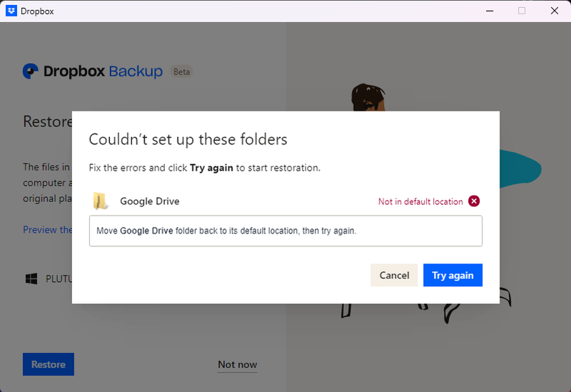Click the blue Restore button
The height and width of the screenshot is (392, 571).
pyautogui.click(x=49, y=364)
